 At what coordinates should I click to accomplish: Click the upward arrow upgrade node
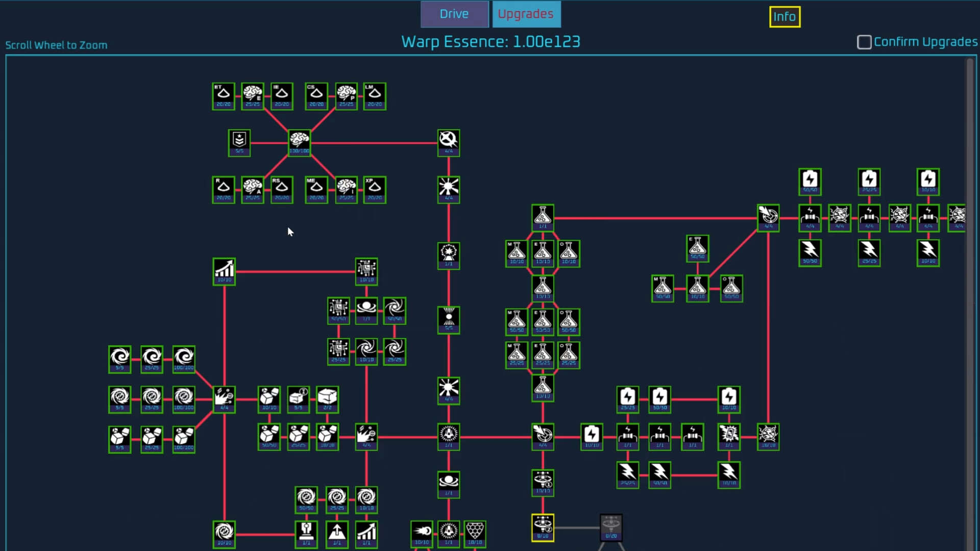pyautogui.click(x=337, y=534)
